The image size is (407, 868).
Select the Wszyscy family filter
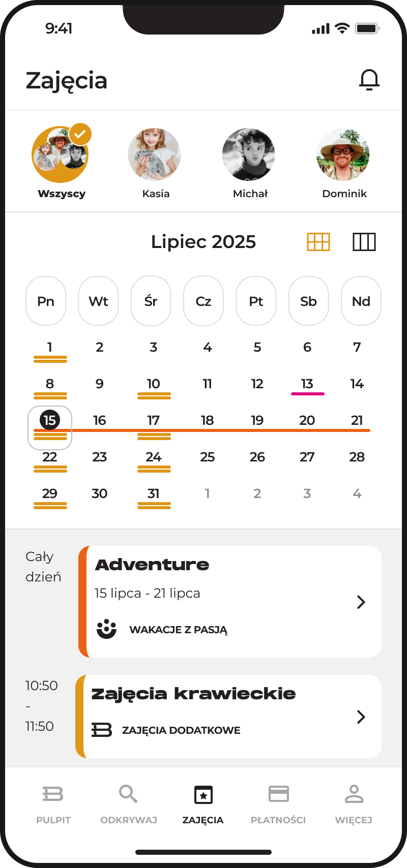[x=61, y=155]
